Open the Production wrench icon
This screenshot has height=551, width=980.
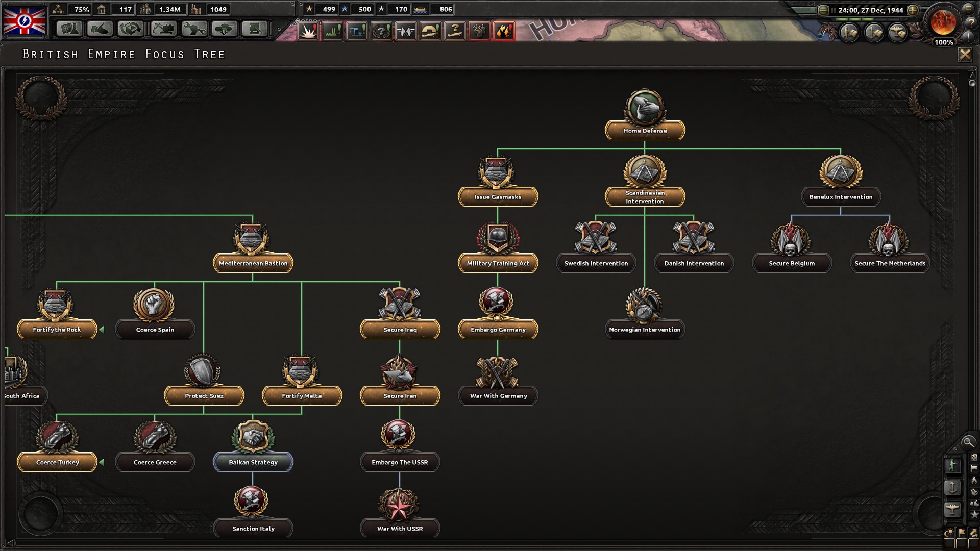click(x=194, y=29)
